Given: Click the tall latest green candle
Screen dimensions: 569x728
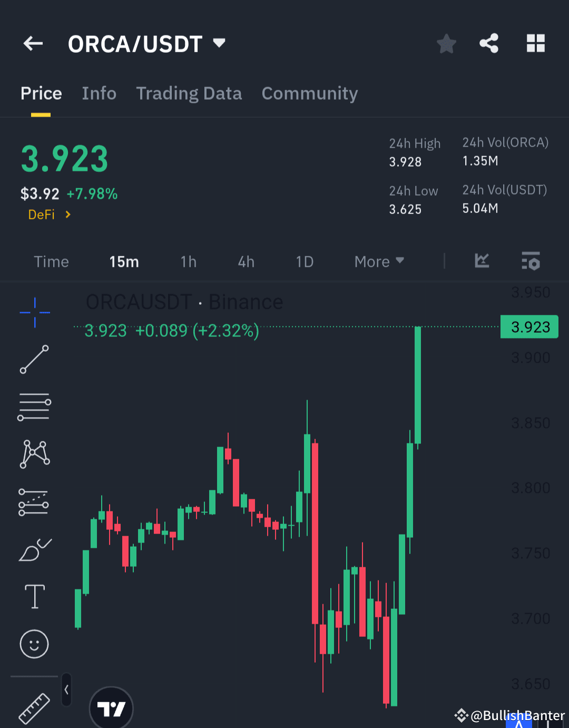Looking at the screenshot, I should click(x=418, y=385).
